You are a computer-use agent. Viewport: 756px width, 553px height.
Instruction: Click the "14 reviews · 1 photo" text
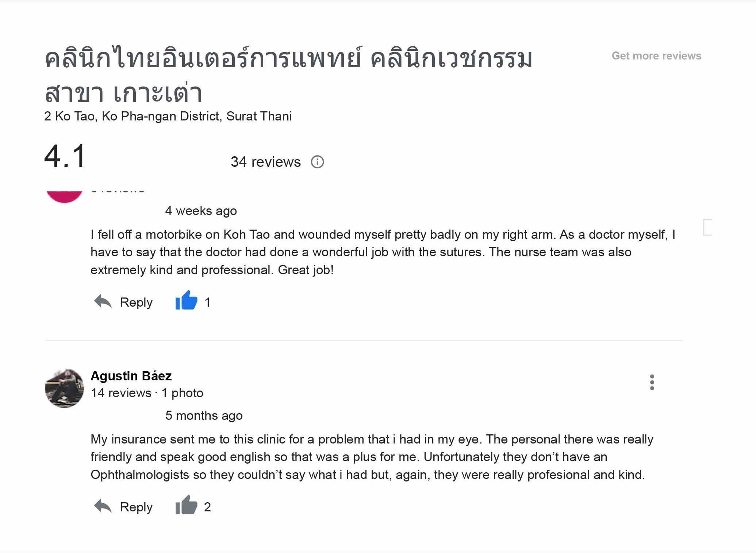(147, 393)
